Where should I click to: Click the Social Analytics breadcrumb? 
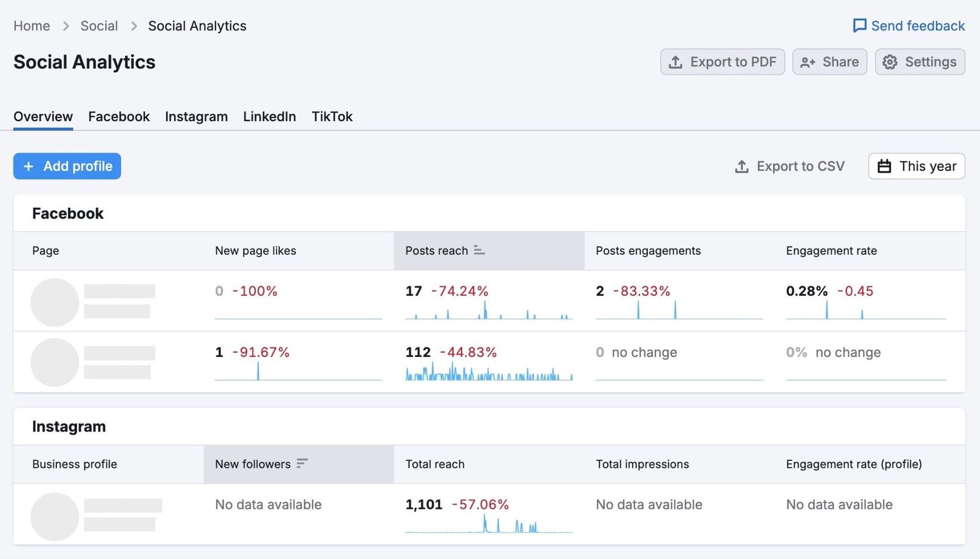coord(197,26)
